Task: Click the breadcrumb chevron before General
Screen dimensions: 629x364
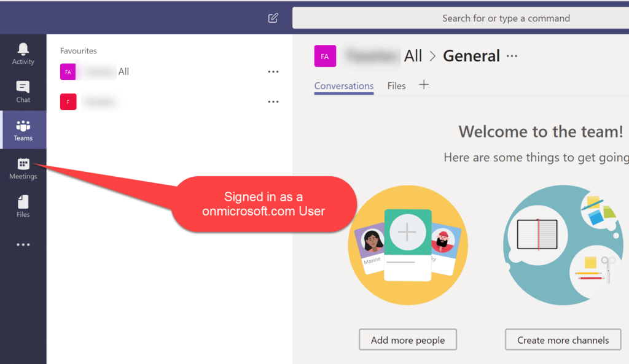Action: pos(432,56)
